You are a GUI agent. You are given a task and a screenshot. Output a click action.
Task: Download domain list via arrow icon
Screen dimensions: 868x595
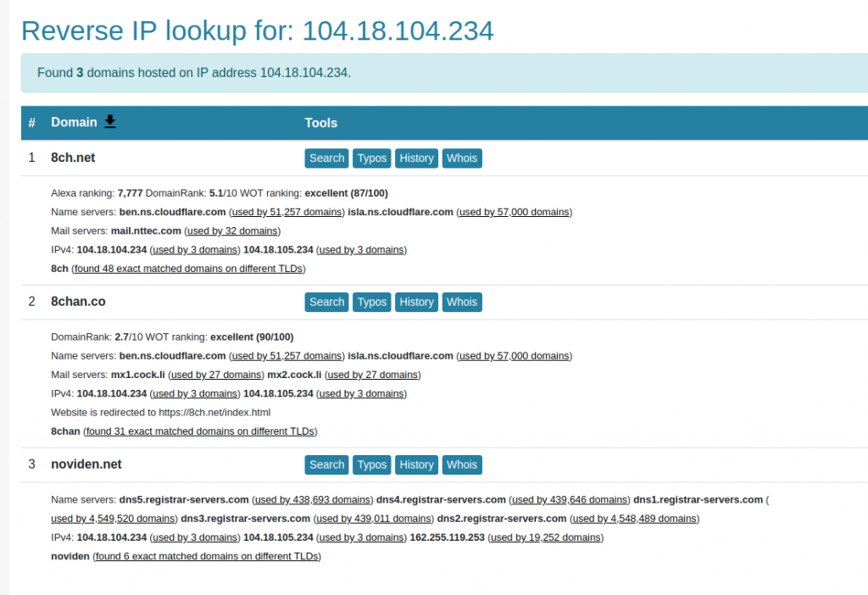click(110, 121)
